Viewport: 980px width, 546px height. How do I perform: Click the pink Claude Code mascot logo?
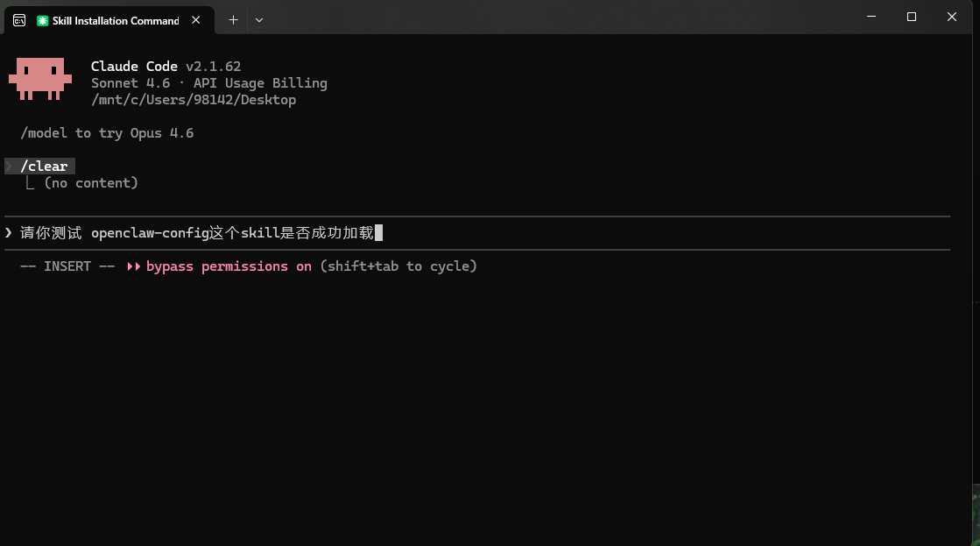tap(40, 78)
